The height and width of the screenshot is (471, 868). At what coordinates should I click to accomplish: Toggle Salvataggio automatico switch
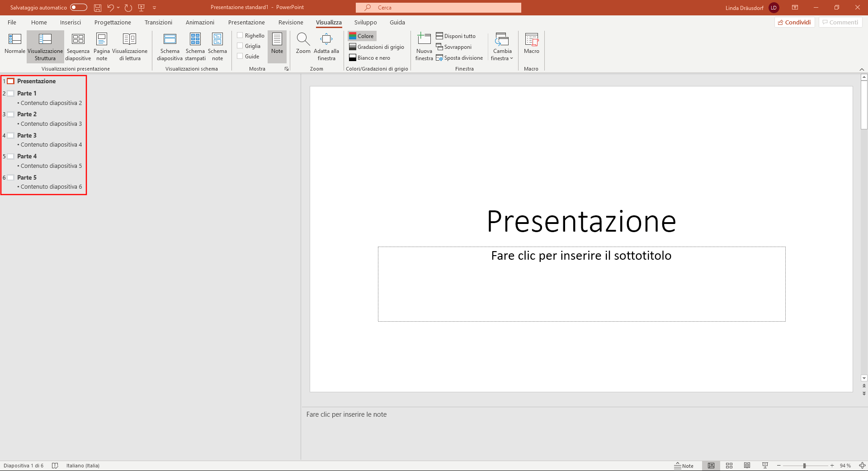tap(79, 7)
